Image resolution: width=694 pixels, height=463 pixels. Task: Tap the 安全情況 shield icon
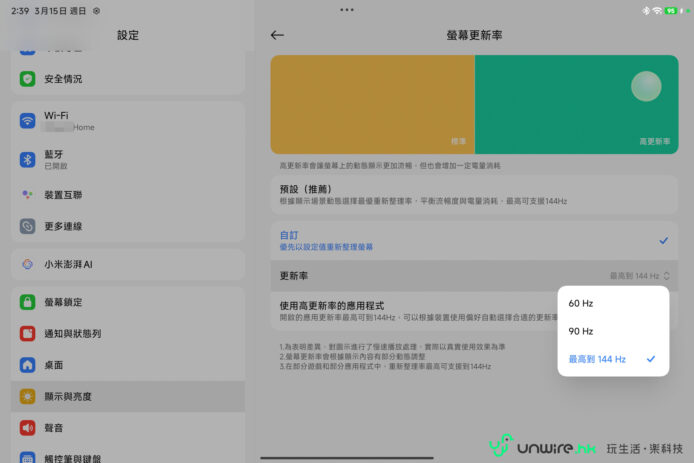[x=27, y=79]
